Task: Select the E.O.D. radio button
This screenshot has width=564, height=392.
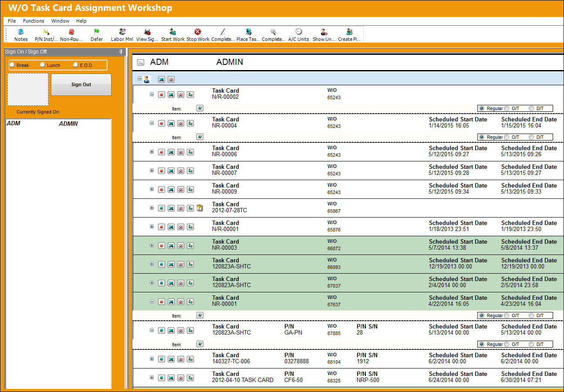Action: pos(76,65)
